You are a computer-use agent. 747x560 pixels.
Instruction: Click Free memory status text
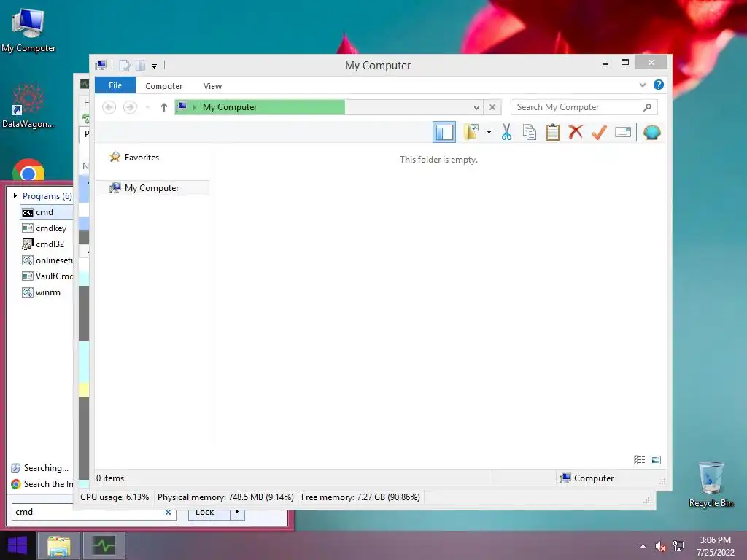coord(360,497)
